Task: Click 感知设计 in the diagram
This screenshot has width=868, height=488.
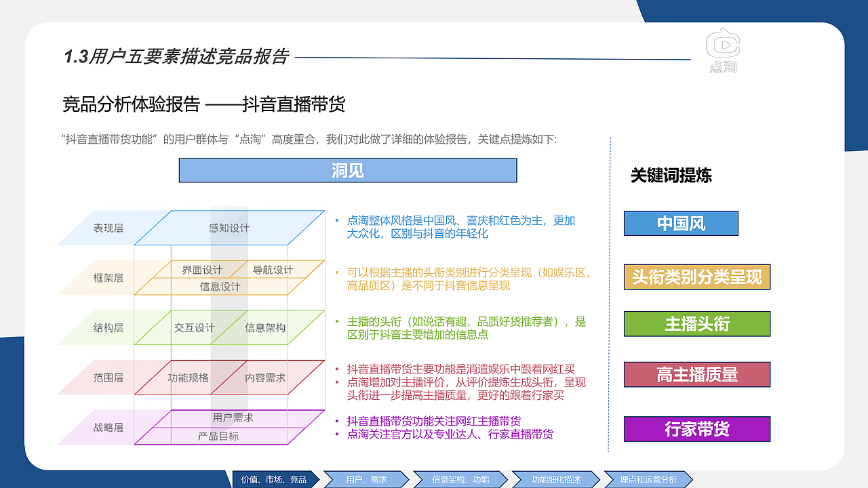Action: pyautogui.click(x=229, y=228)
